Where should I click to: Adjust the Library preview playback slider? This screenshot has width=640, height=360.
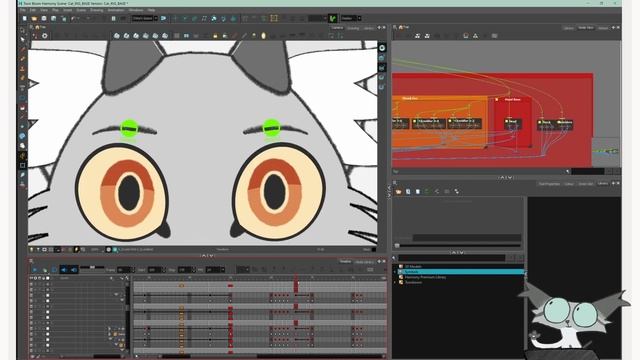point(458,245)
